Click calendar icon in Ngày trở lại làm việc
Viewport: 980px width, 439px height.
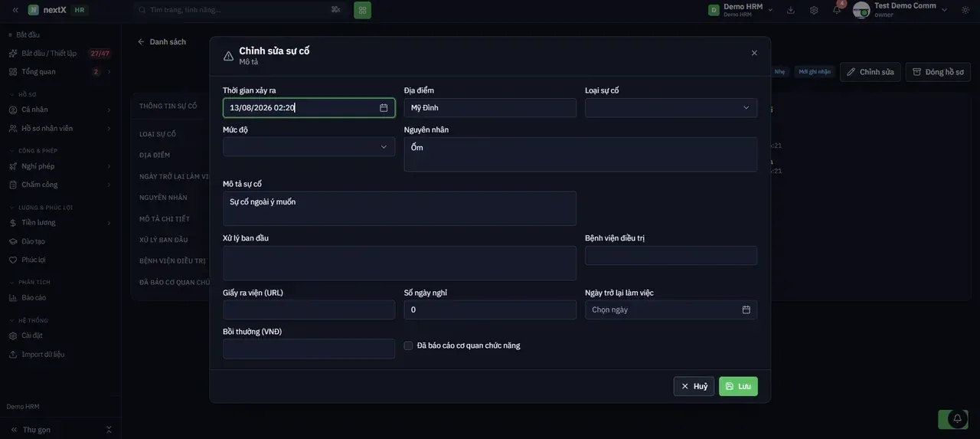(746, 310)
